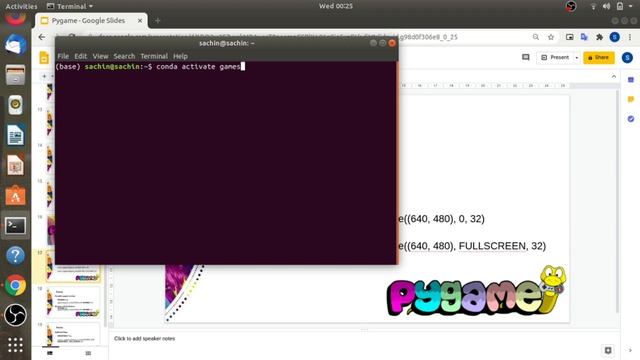Screen dimensions: 640x360
Task: Open Ubuntu Software from the dock
Action: [x=16, y=196]
